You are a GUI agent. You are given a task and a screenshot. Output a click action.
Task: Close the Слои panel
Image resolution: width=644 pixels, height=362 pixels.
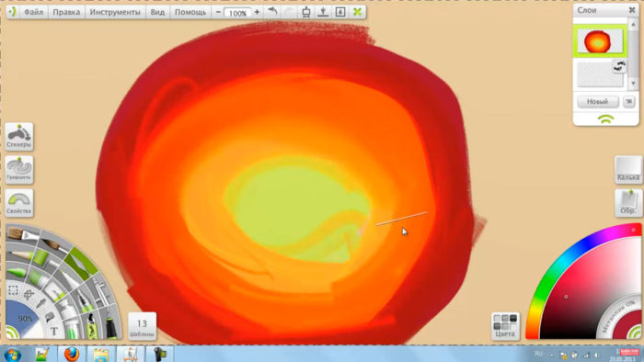(x=632, y=10)
